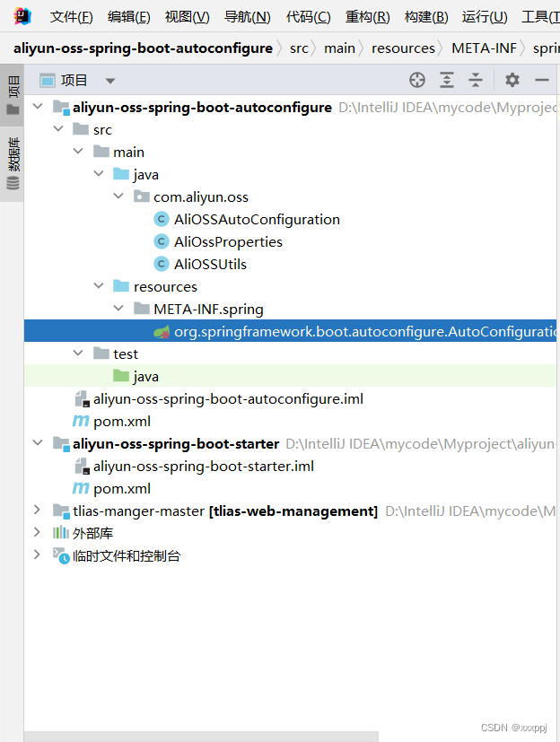
Task: Click the 临时文件和控制台 scratches icon
Action: [x=61, y=555]
